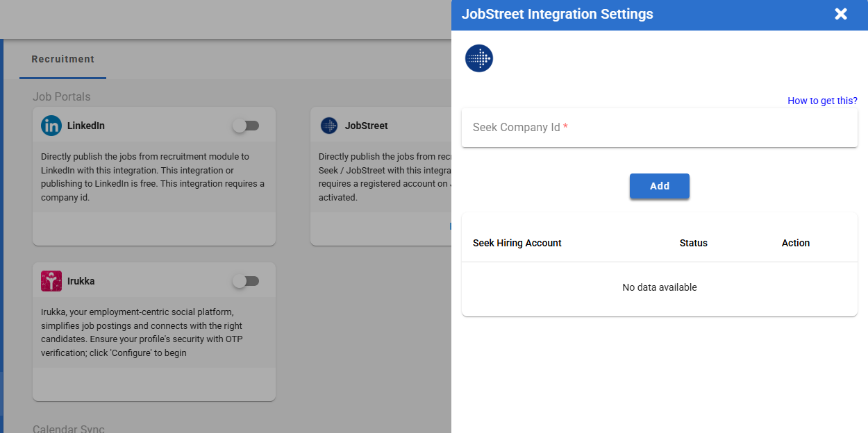Click the Seek Hiring Account column header
Image resolution: width=868 pixels, height=433 pixels.
(x=517, y=243)
